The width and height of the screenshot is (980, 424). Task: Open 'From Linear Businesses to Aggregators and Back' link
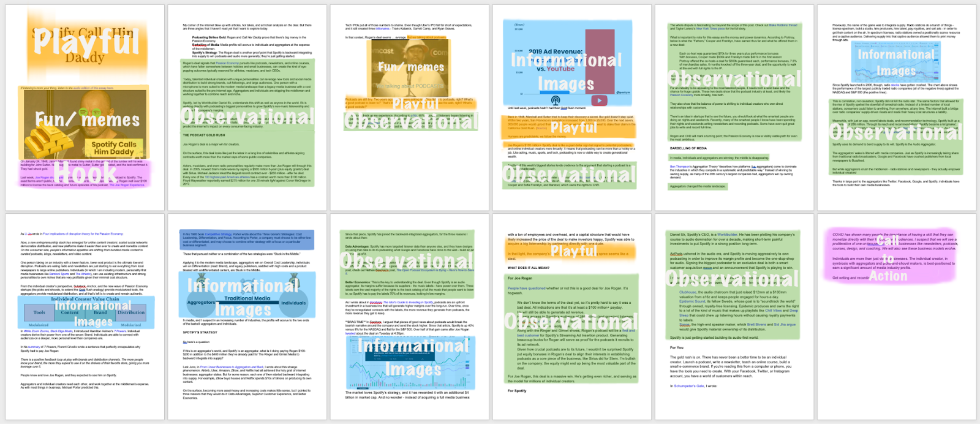click(x=231, y=366)
